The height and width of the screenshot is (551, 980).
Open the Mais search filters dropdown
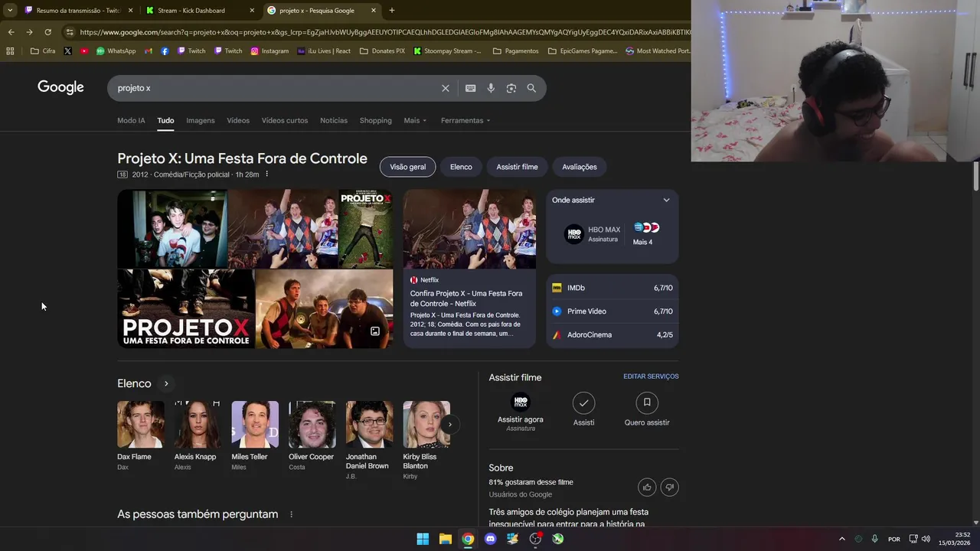(415, 120)
